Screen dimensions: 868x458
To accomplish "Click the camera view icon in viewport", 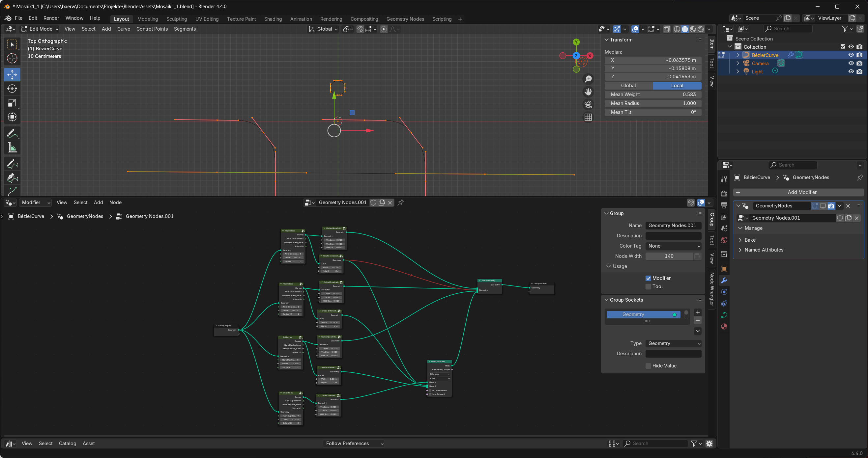I will (x=588, y=104).
